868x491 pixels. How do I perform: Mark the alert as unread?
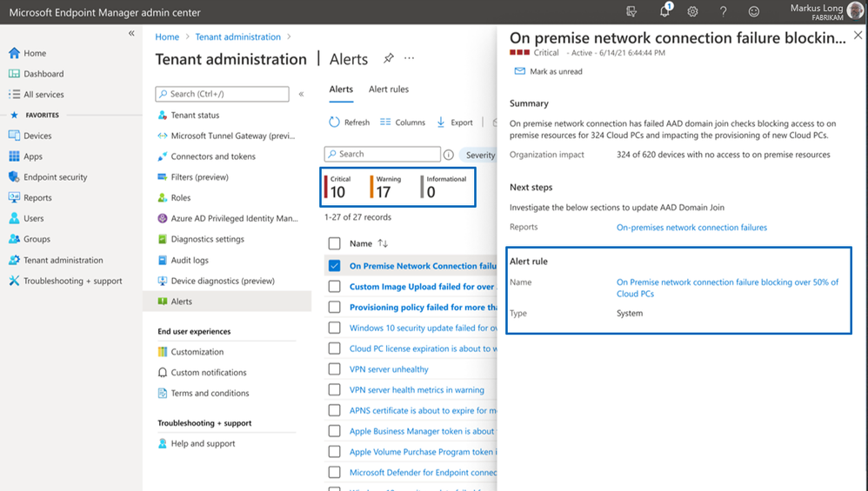(x=549, y=71)
